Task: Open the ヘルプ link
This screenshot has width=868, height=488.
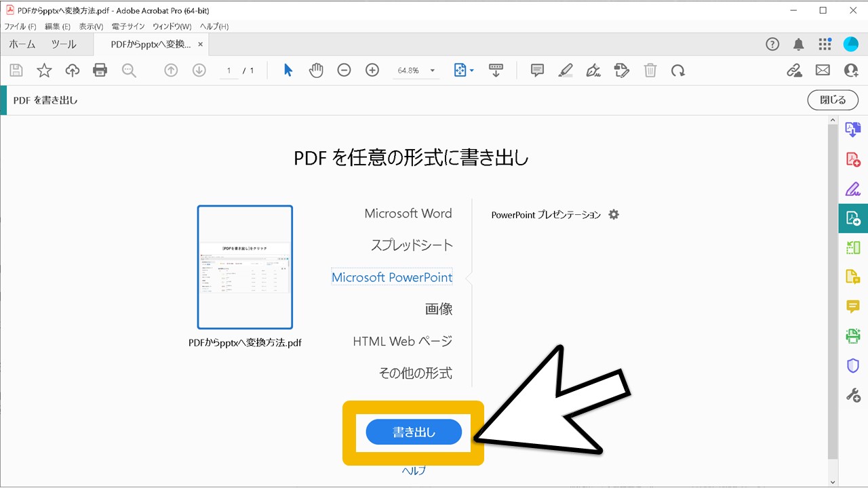Action: pyautogui.click(x=413, y=469)
